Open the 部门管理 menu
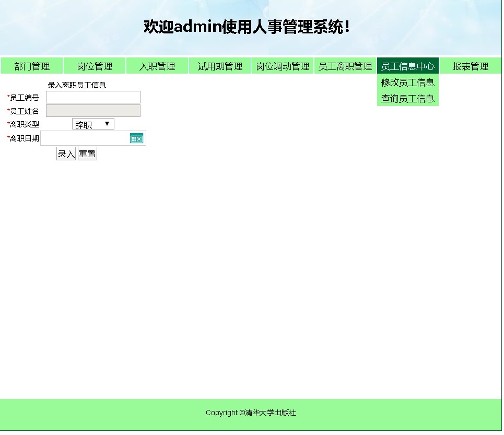This screenshot has height=435, width=504. [32, 66]
